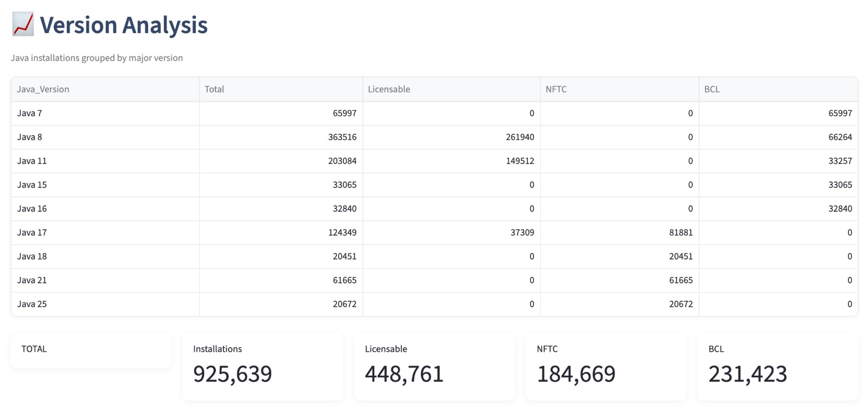Screen dimensions: 868x411
Task: Select the Java 8 version cell
Action: click(105, 137)
